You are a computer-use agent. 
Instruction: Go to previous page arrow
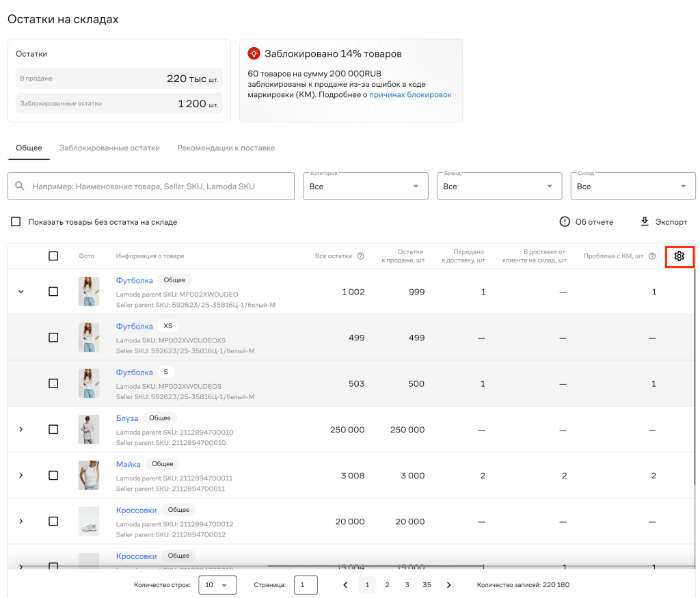tap(345, 585)
